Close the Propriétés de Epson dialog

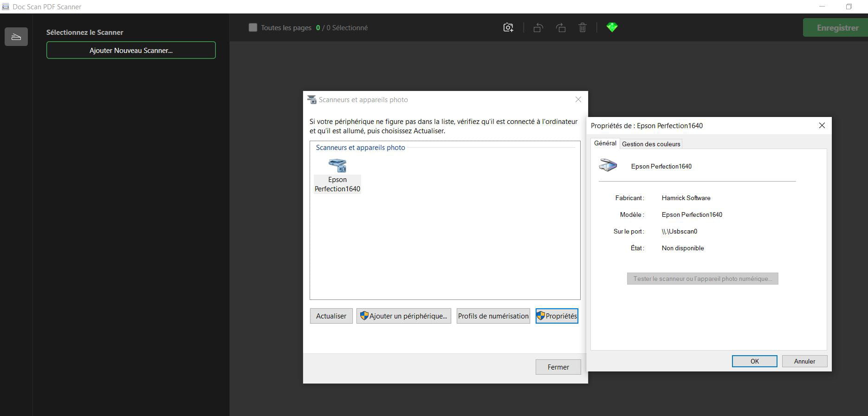tap(822, 125)
